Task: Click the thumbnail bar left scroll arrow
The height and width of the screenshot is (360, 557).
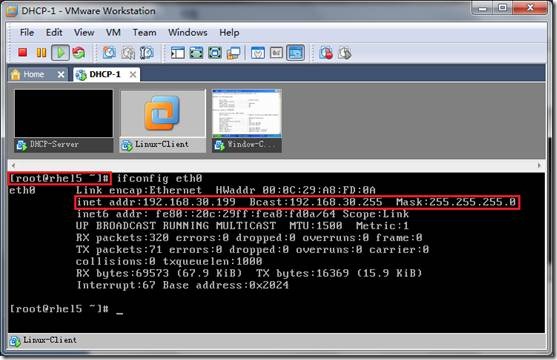Action: point(13,165)
